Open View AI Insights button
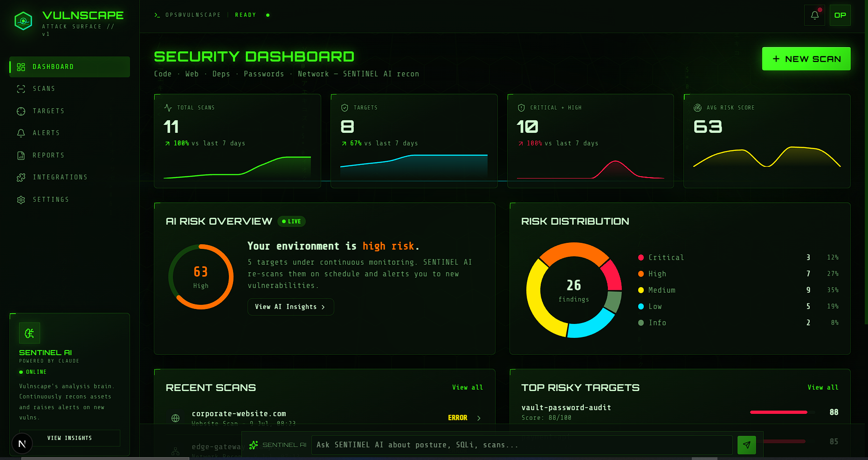The height and width of the screenshot is (460, 868). 290,307
